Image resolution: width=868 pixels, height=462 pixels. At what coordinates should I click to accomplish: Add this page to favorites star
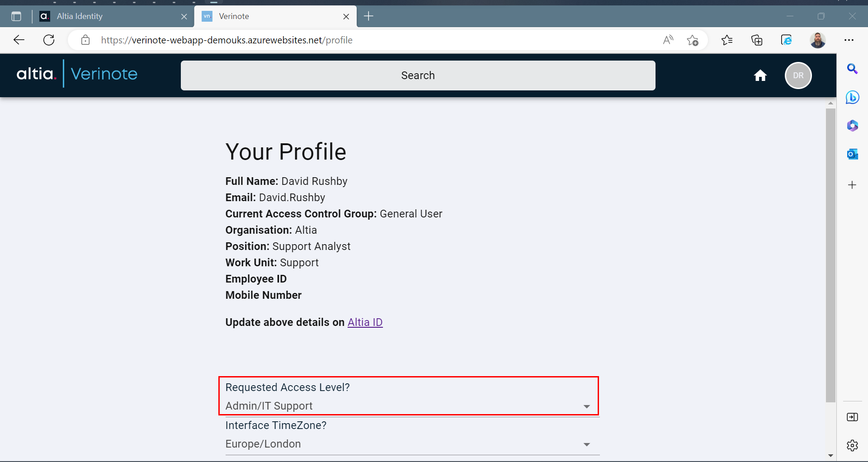(693, 40)
